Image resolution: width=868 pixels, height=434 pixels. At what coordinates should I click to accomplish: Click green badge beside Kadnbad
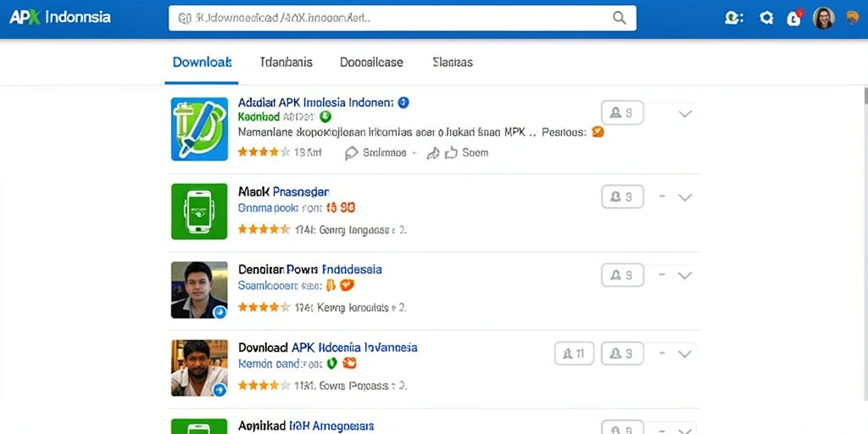pyautogui.click(x=325, y=117)
